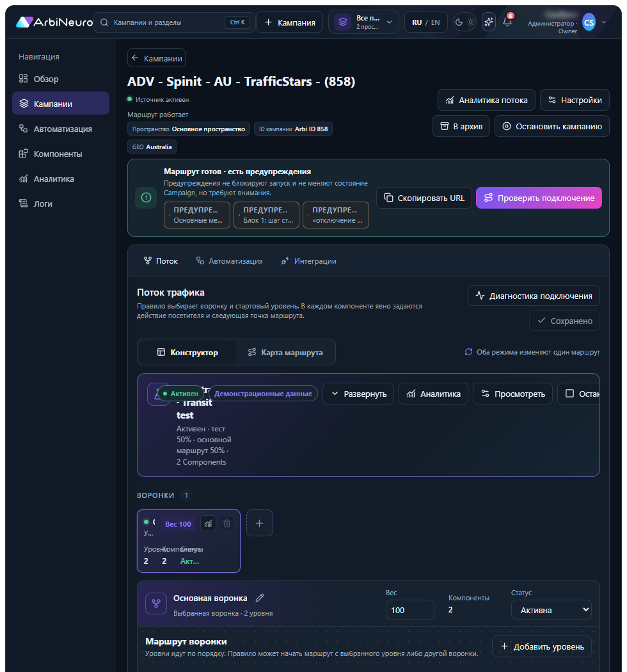This screenshot has height=672, width=627.
Task: Click the GEO Australia tag
Action: (x=152, y=147)
